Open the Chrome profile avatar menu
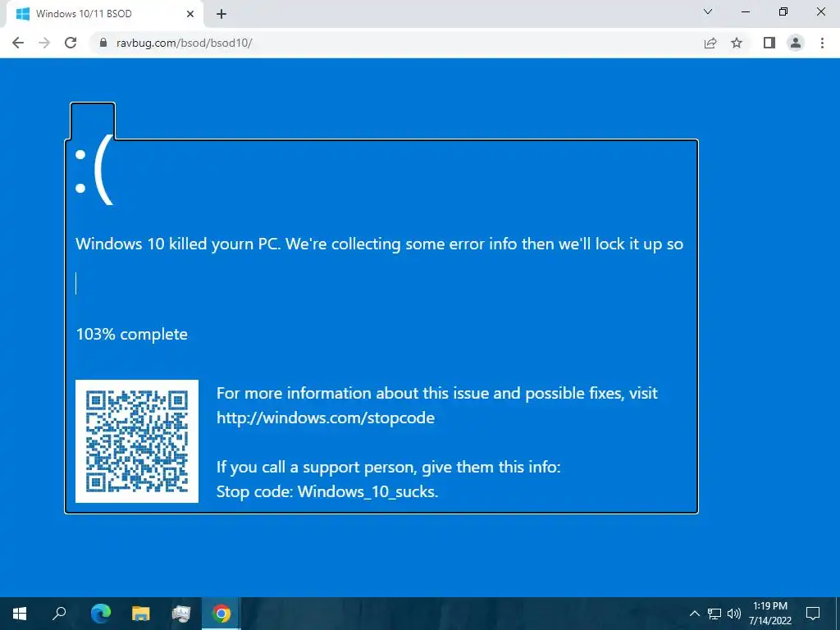This screenshot has width=840, height=630. [x=796, y=43]
